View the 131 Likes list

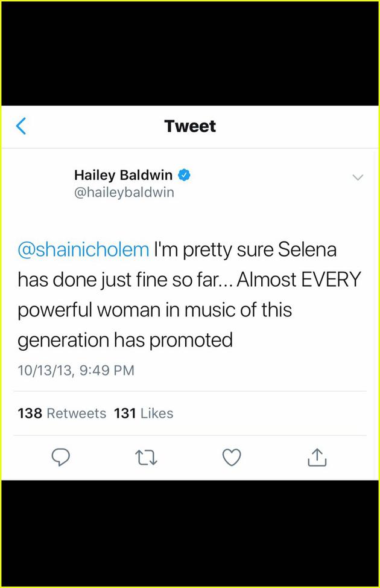click(144, 414)
